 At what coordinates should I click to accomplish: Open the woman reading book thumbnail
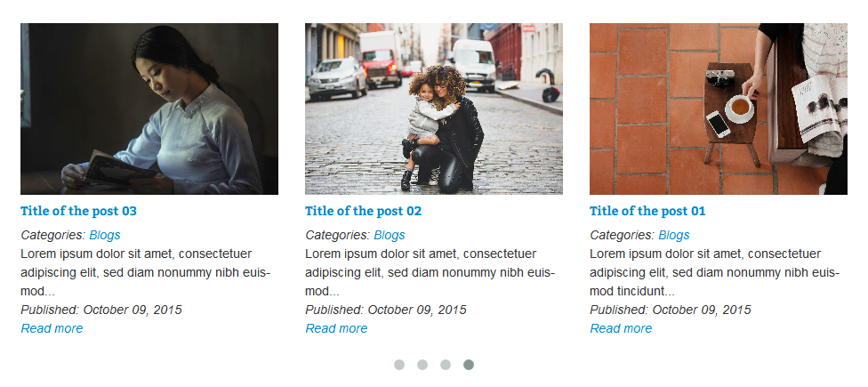point(149,109)
